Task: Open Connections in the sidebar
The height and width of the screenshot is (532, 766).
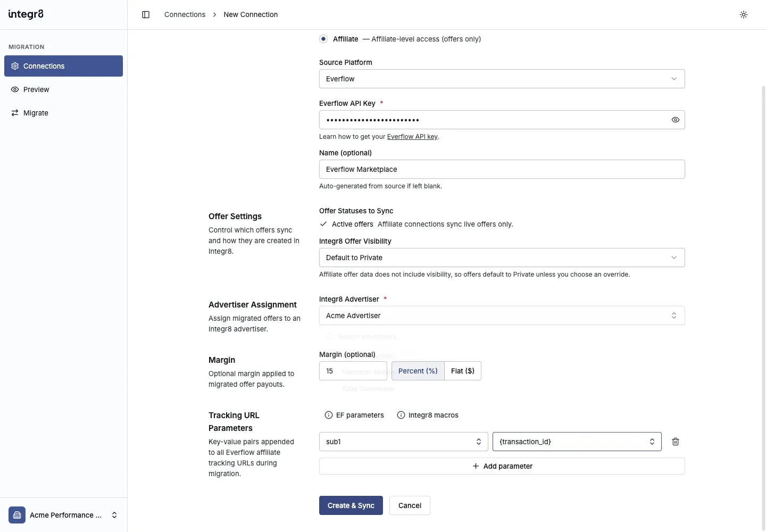Action: point(64,66)
